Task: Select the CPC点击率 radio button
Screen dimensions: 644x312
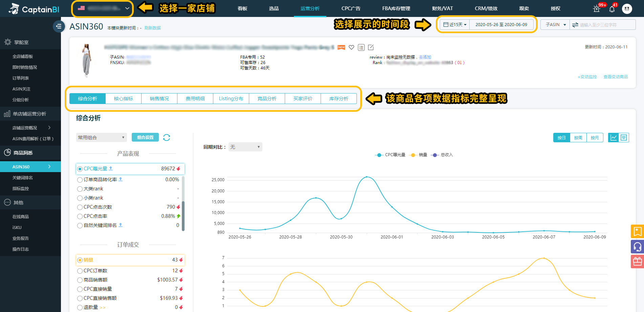Action: [x=80, y=216]
